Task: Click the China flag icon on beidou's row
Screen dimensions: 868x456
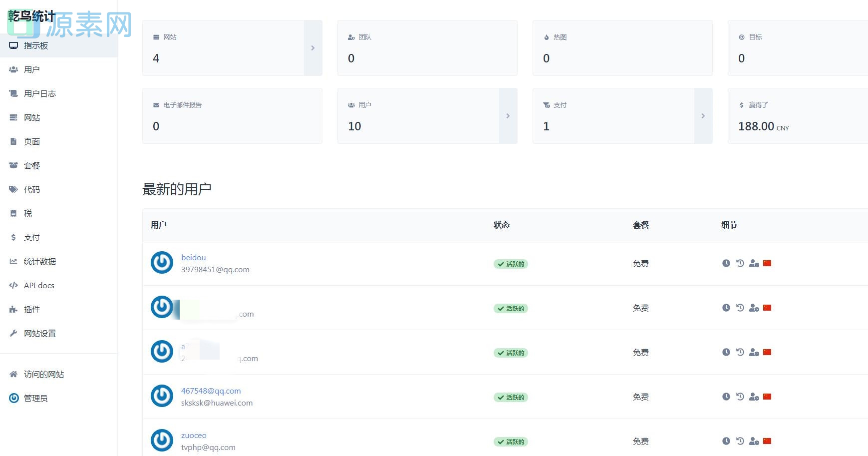Action: tap(767, 263)
